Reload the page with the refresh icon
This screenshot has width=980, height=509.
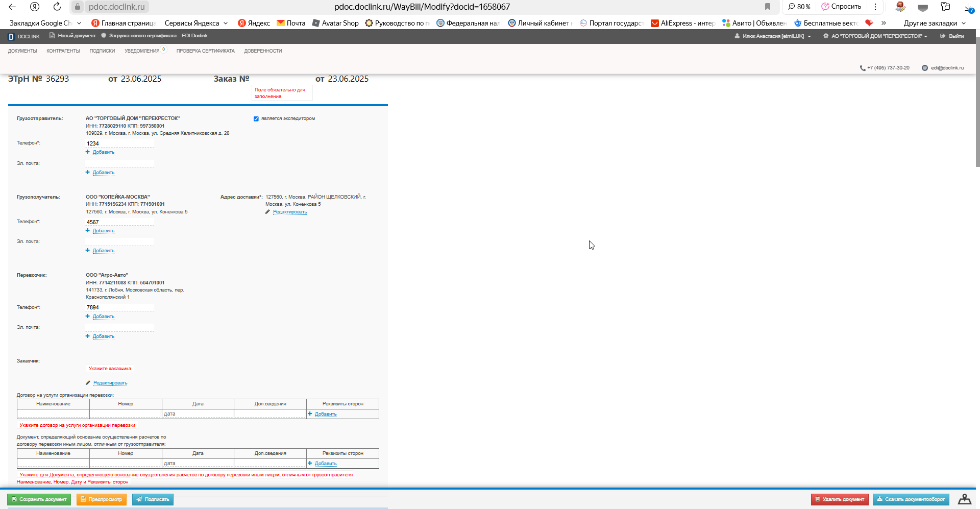[57, 7]
